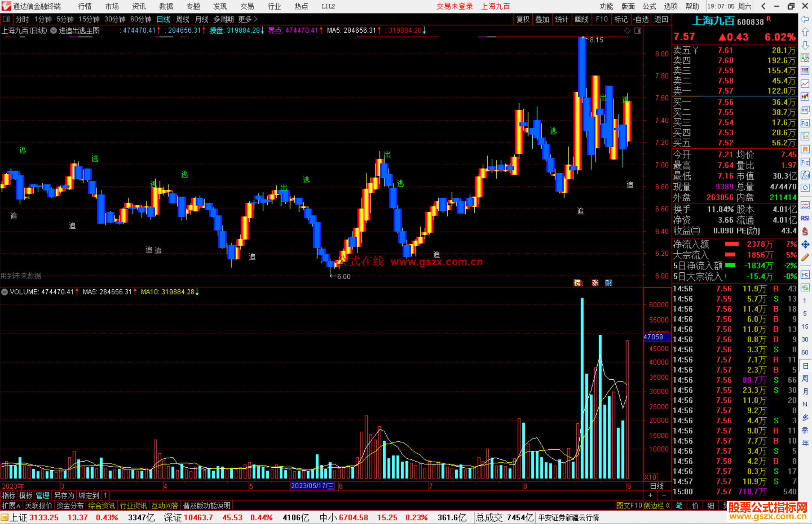Toggle the indicator circle next to 上海九百(日线)

click(53, 30)
